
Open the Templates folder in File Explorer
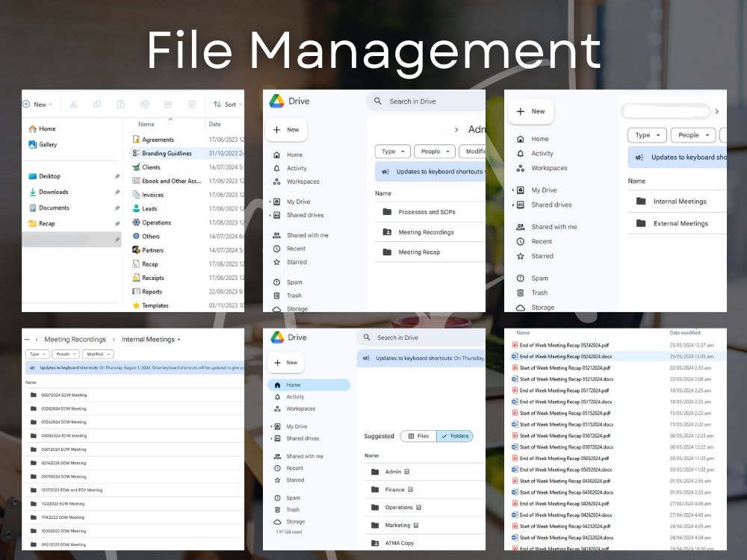pos(150,305)
